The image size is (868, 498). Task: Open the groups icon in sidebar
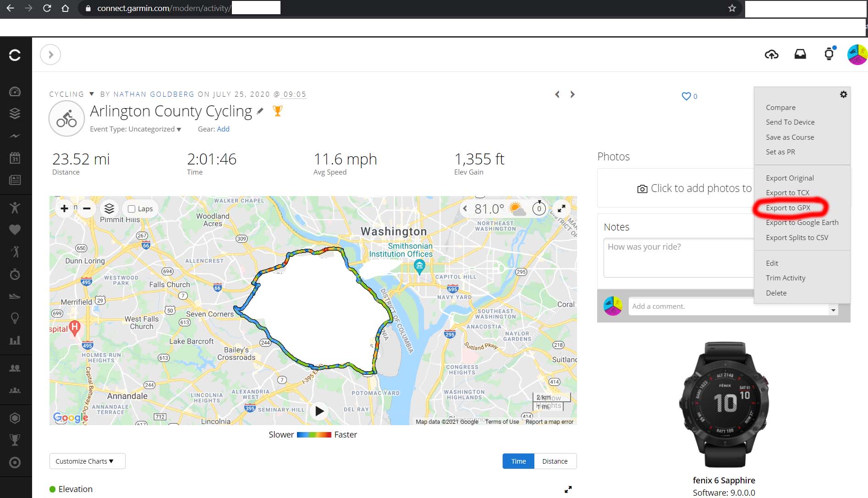tap(15, 390)
